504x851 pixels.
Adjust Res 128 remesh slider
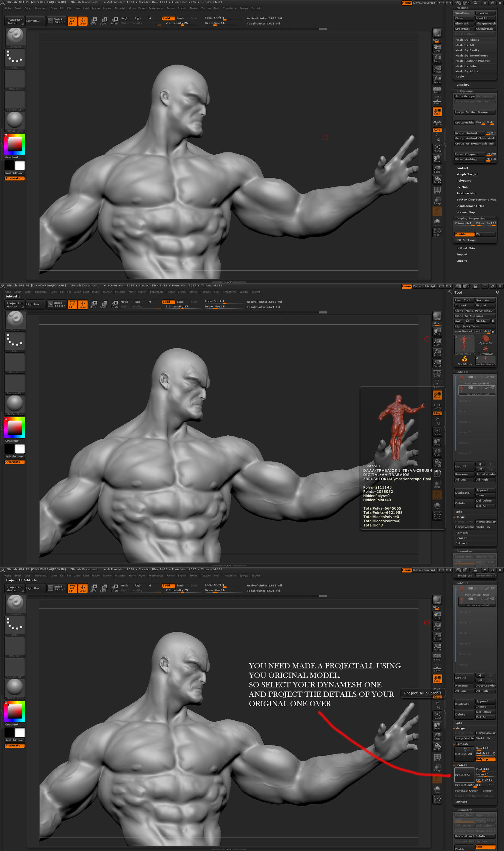[x=485, y=749]
